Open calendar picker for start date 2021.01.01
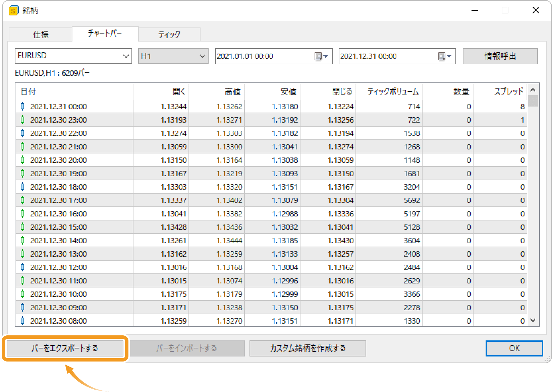 (x=321, y=56)
